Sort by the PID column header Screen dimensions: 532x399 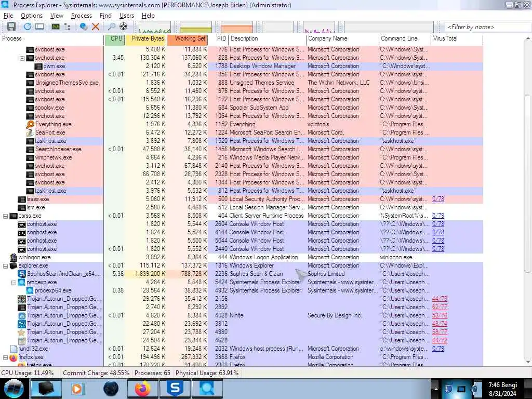pos(219,38)
